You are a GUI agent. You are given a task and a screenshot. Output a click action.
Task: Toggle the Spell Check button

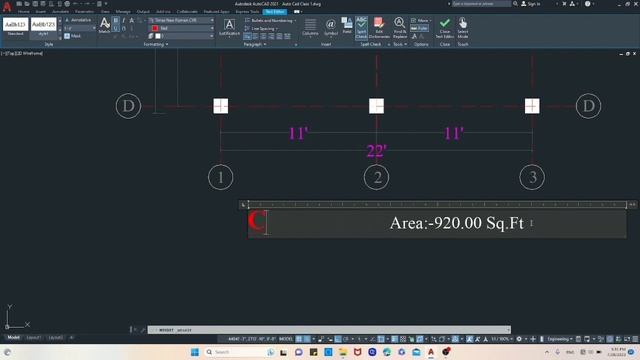click(361, 28)
